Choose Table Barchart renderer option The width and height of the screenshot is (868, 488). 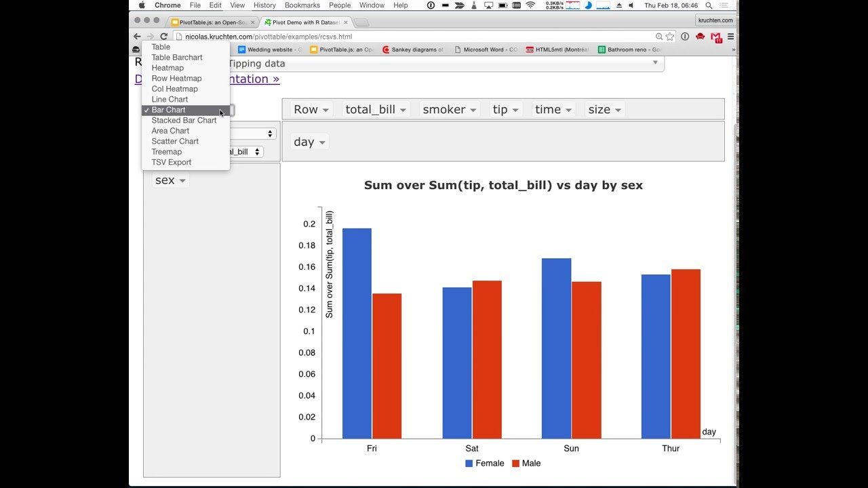185,58
